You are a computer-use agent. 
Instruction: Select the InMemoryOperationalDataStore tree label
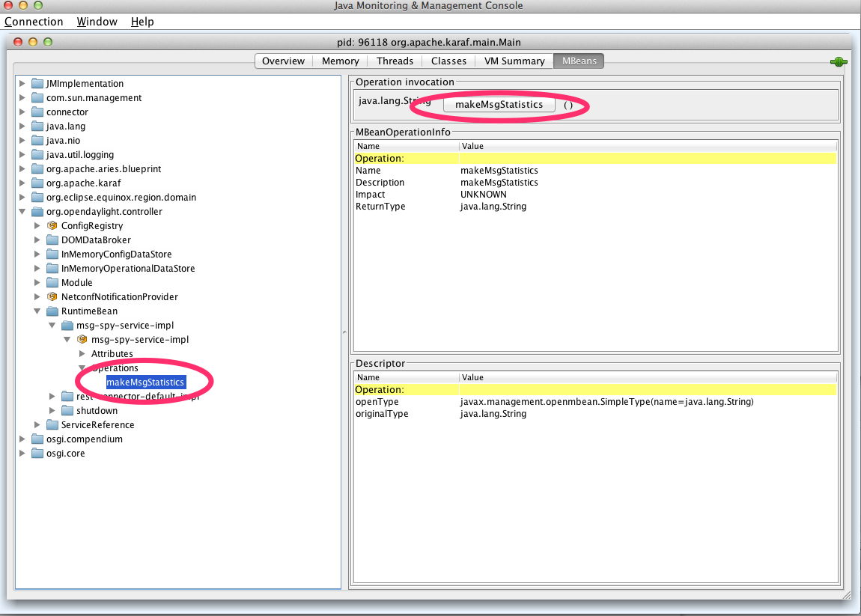point(128,269)
